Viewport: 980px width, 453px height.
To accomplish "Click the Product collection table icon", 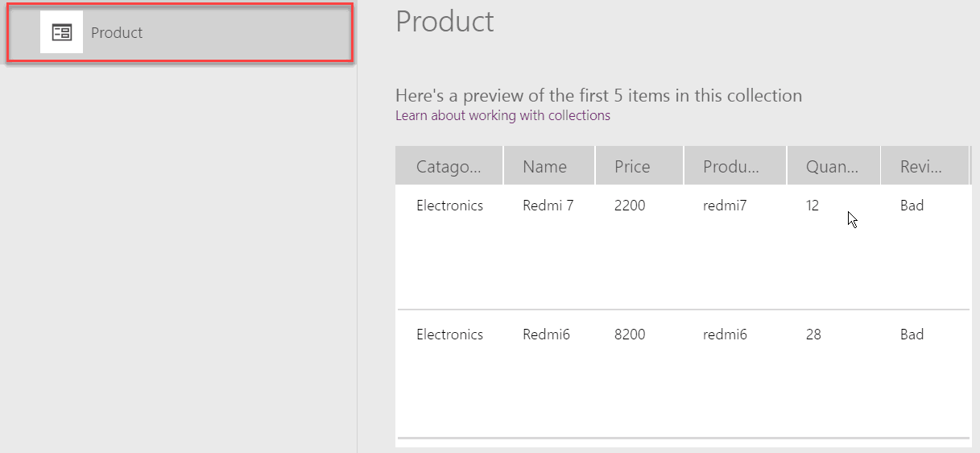I will click(61, 32).
